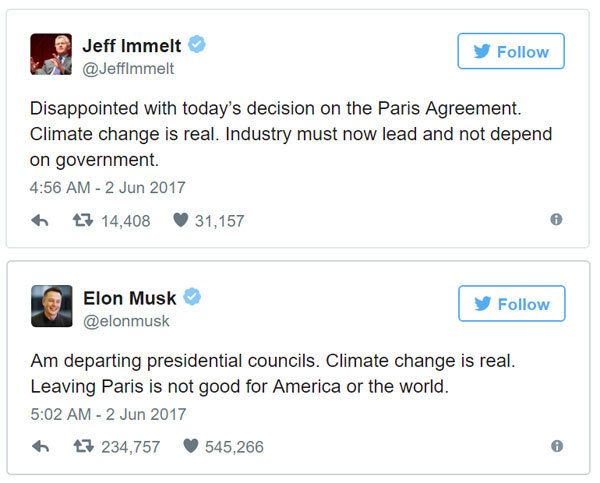
Task: Follow Elon Musk
Action: 511,304
